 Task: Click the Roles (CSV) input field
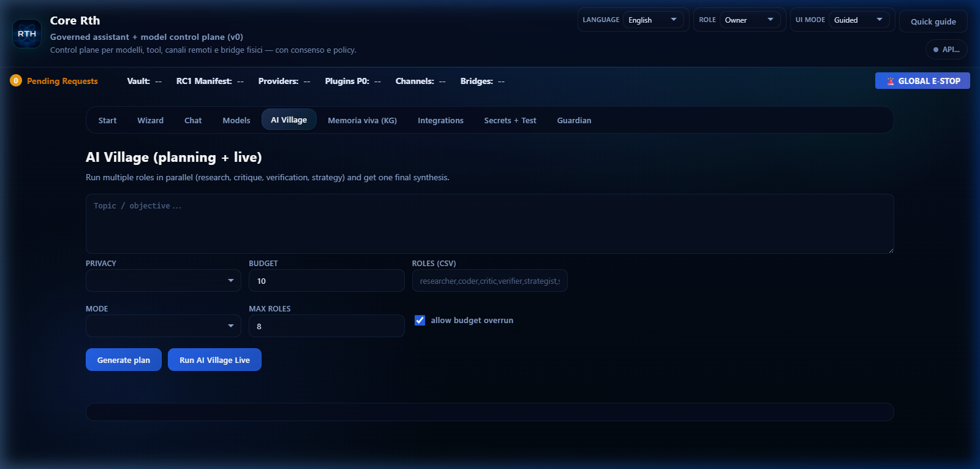tap(489, 281)
